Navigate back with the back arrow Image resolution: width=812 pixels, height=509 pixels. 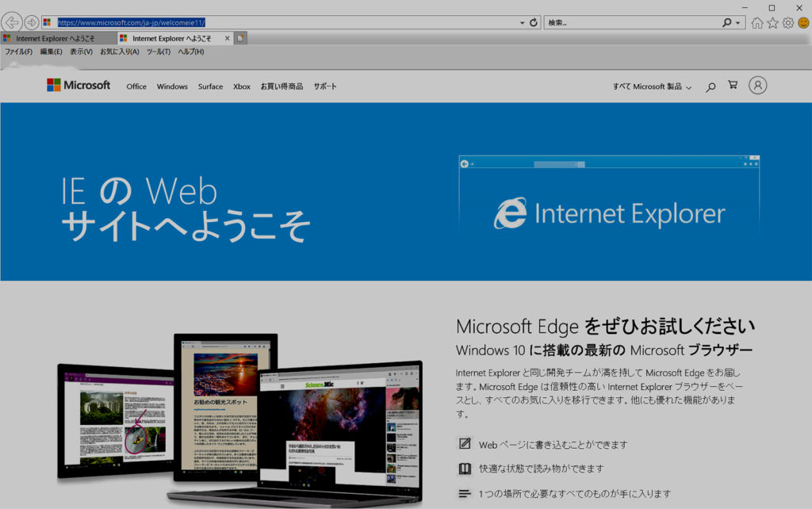tap(12, 21)
